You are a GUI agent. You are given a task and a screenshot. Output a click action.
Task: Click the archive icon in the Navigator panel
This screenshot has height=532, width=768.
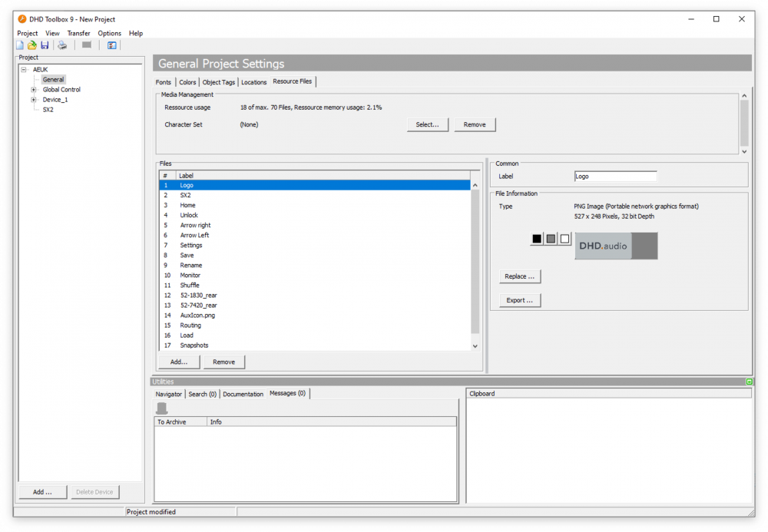click(x=161, y=408)
